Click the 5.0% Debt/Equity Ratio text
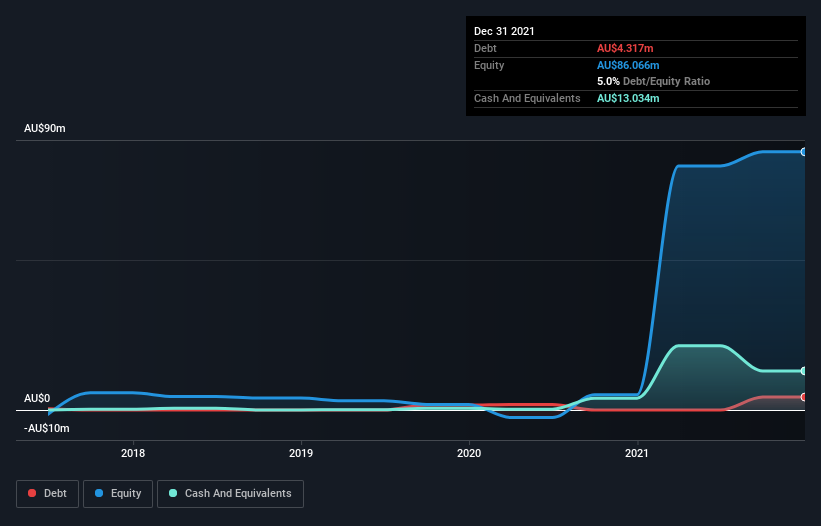Screen dimensions: 821x526 [653, 82]
